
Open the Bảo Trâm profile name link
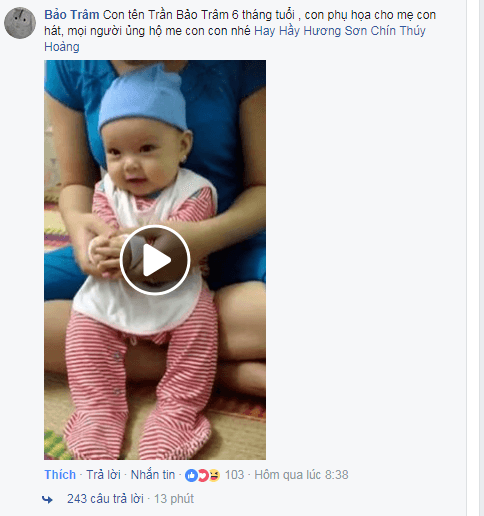pyautogui.click(x=72, y=15)
